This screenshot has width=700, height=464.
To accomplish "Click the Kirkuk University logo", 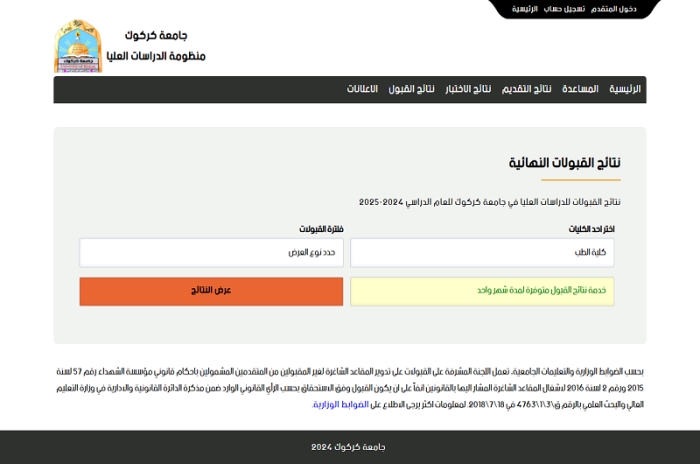I will click(x=77, y=46).
